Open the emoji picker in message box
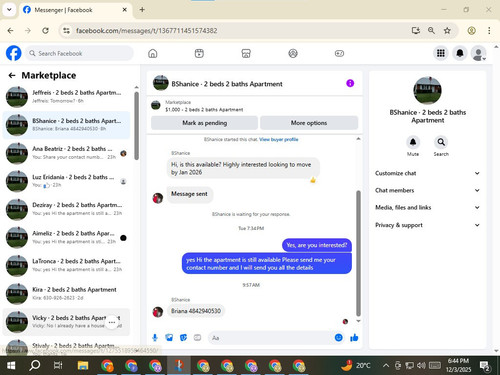The image size is (500, 375). point(339,338)
